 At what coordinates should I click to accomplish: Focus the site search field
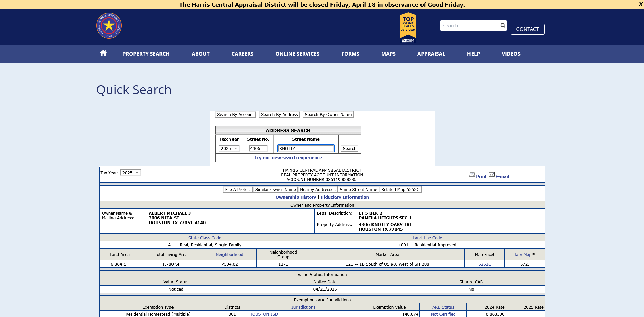tap(470, 26)
